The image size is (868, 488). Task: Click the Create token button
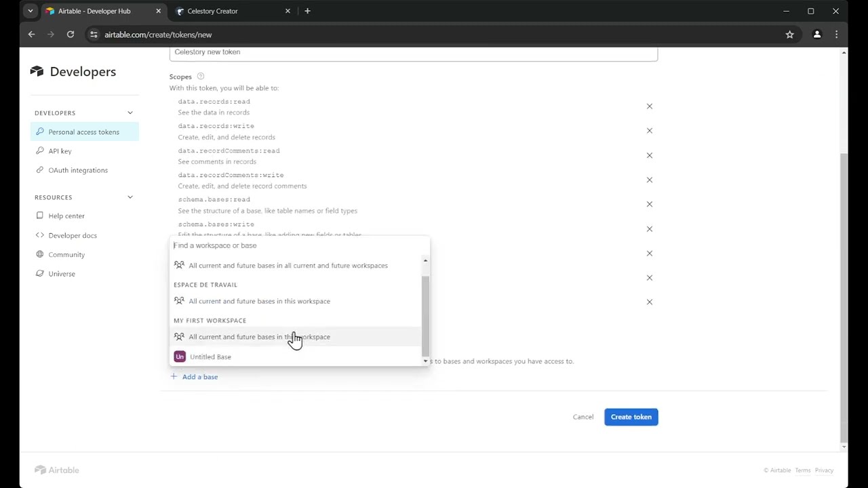[x=631, y=417]
